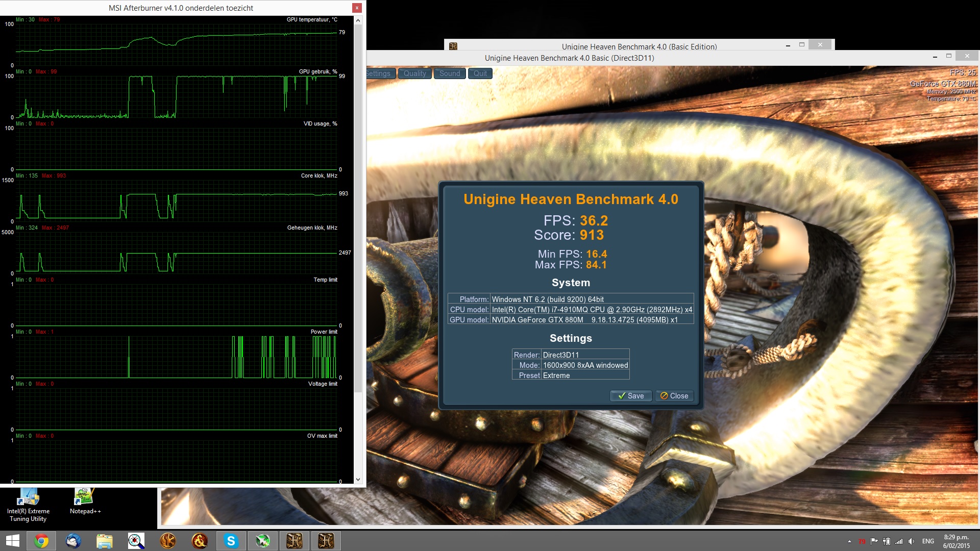
Task: Click the GeForce GTX 880M overlay text
Action: point(943,84)
